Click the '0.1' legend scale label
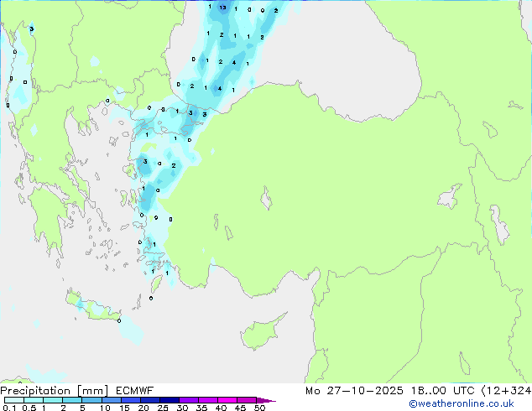This screenshot has height=411, width=532. click(9, 408)
